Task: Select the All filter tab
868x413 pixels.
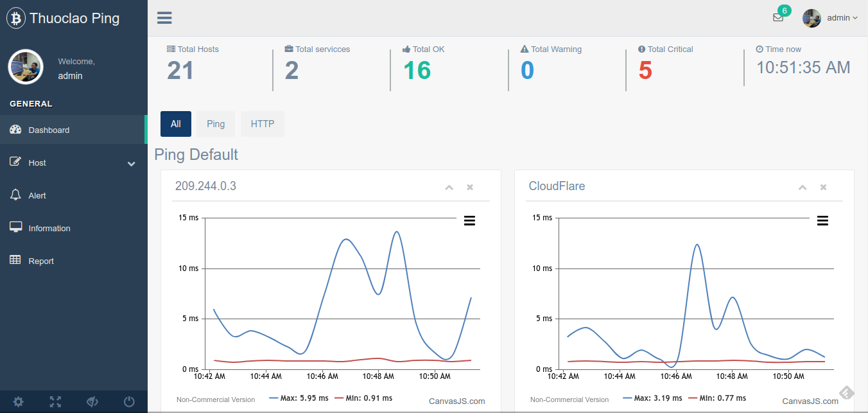Action: click(176, 124)
